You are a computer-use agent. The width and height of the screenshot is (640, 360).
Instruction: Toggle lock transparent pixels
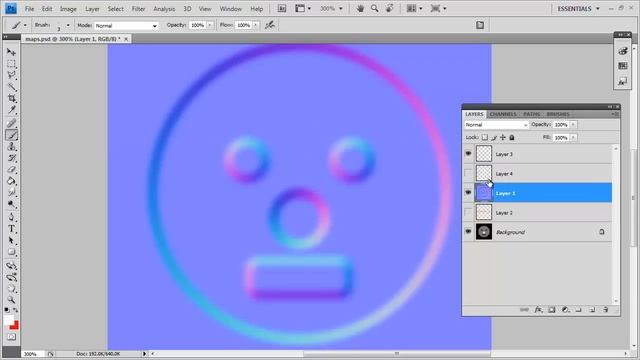pyautogui.click(x=484, y=138)
